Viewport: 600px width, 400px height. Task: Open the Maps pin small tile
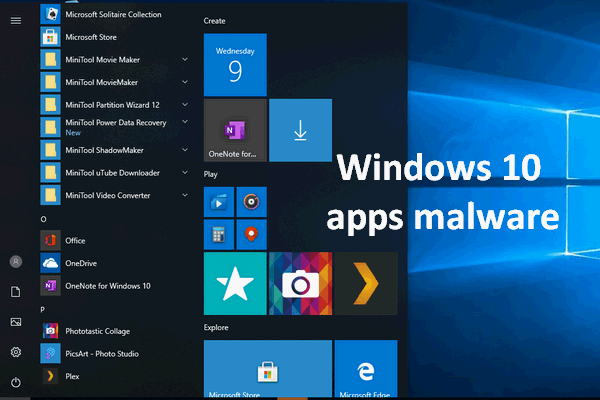click(x=251, y=234)
